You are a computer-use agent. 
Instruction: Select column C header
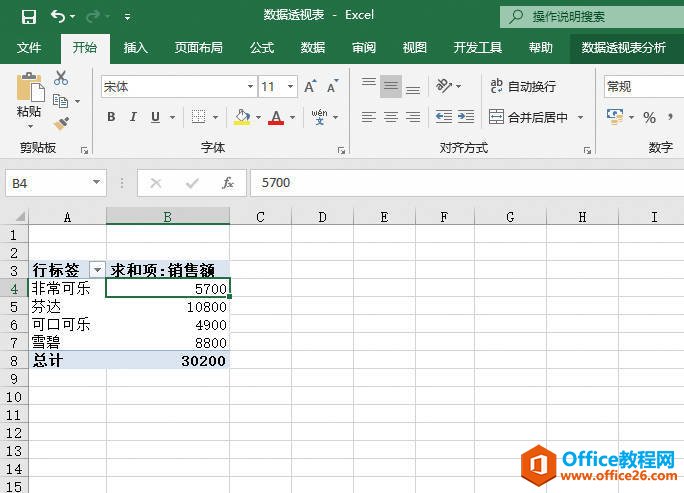[260, 217]
